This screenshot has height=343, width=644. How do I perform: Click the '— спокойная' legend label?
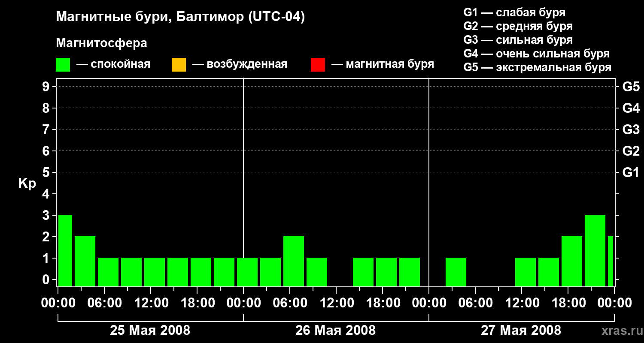pyautogui.click(x=113, y=64)
